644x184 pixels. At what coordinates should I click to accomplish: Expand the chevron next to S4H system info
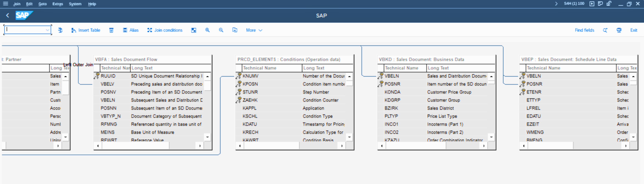coord(556,4)
